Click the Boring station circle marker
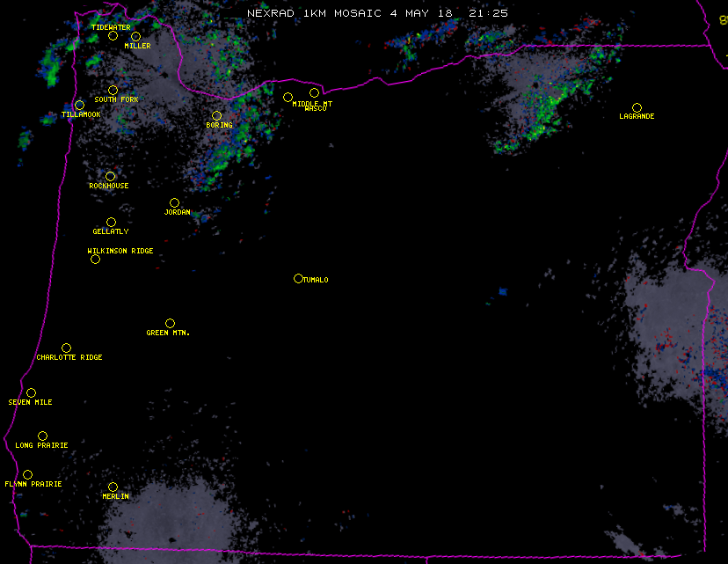The width and height of the screenshot is (728, 564). tap(216, 116)
